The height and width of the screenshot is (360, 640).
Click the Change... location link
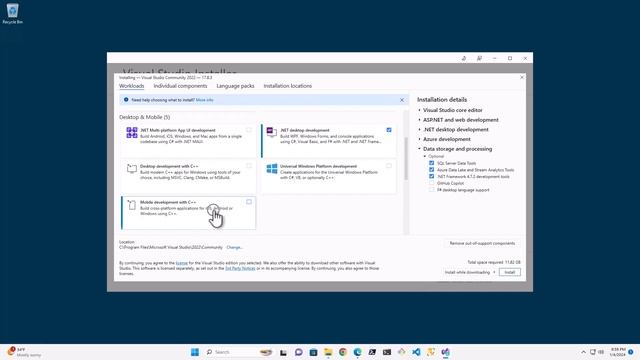point(234,247)
